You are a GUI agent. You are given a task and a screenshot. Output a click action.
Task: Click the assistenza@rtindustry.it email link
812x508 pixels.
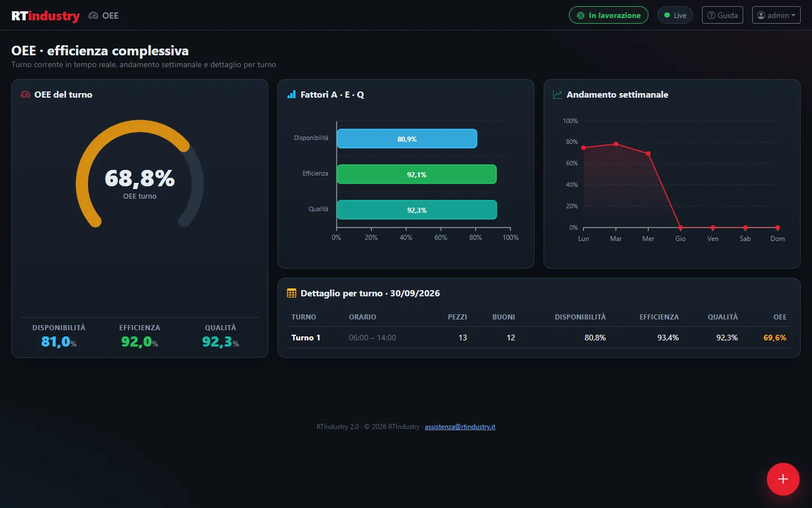tap(460, 427)
